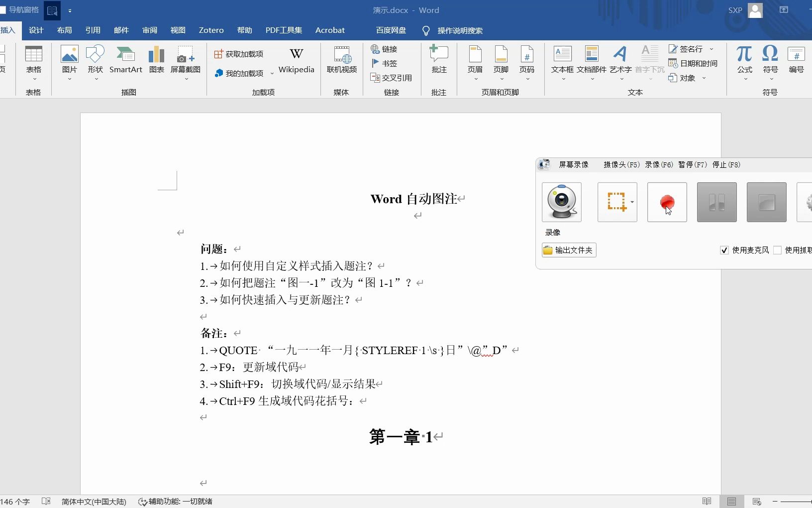The image size is (812, 508).
Task: Expand the 对象 dropdown arrow
Action: coord(704,78)
